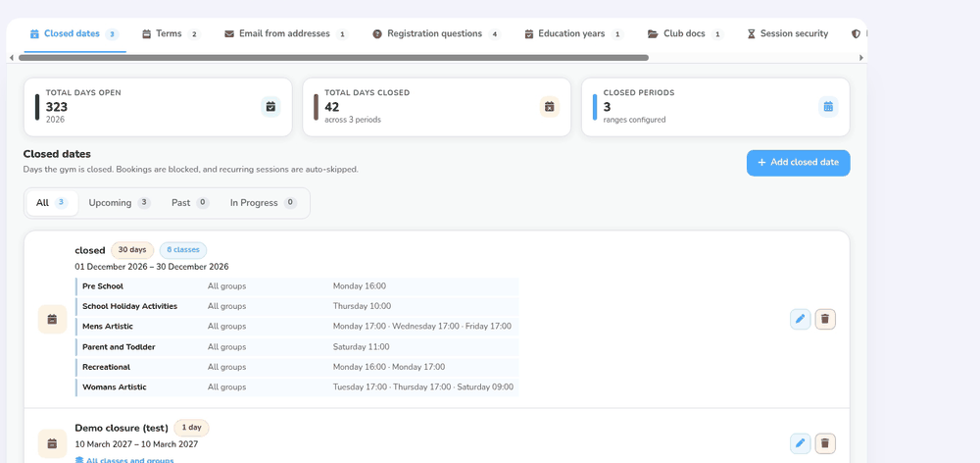Image resolution: width=980 pixels, height=463 pixels.
Task: Click the Email from addresses envelope icon
Action: (229, 33)
